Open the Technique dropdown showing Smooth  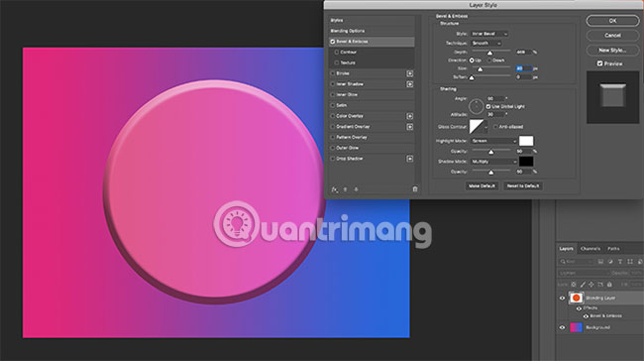coord(485,44)
